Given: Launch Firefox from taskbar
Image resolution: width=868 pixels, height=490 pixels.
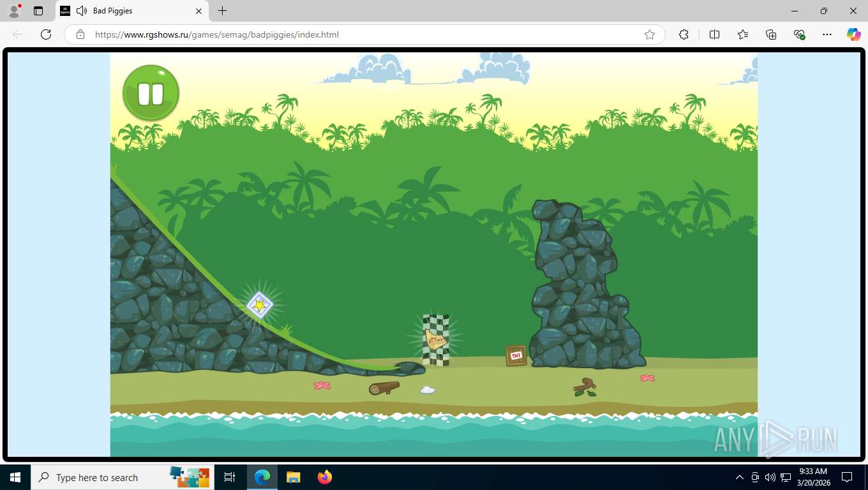Looking at the screenshot, I should 325,477.
